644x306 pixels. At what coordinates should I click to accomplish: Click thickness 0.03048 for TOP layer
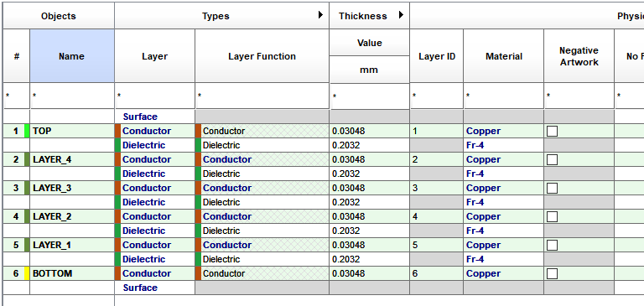coord(369,131)
